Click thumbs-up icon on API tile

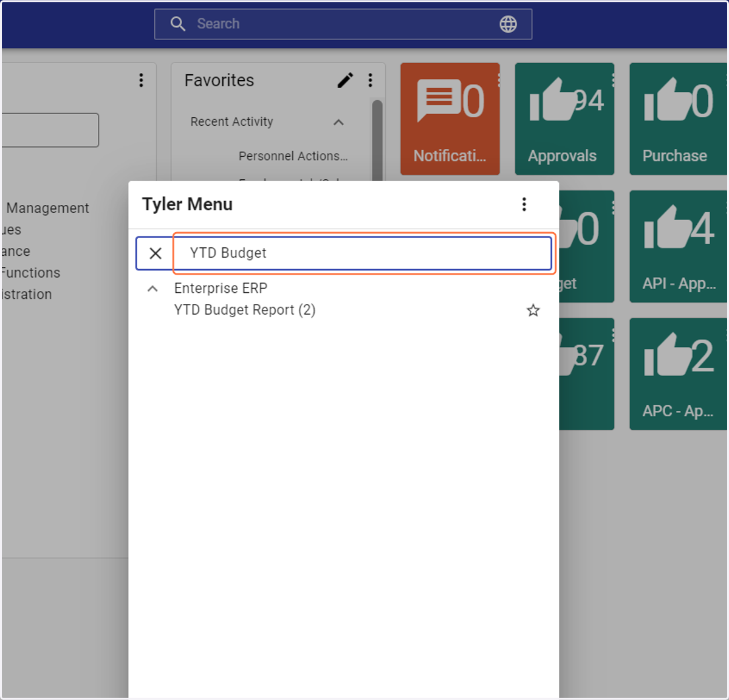pyautogui.click(x=667, y=227)
